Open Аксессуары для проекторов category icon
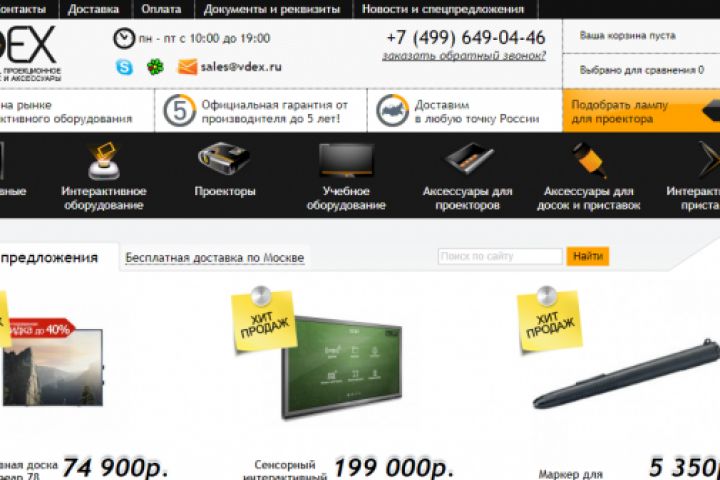 tap(468, 158)
